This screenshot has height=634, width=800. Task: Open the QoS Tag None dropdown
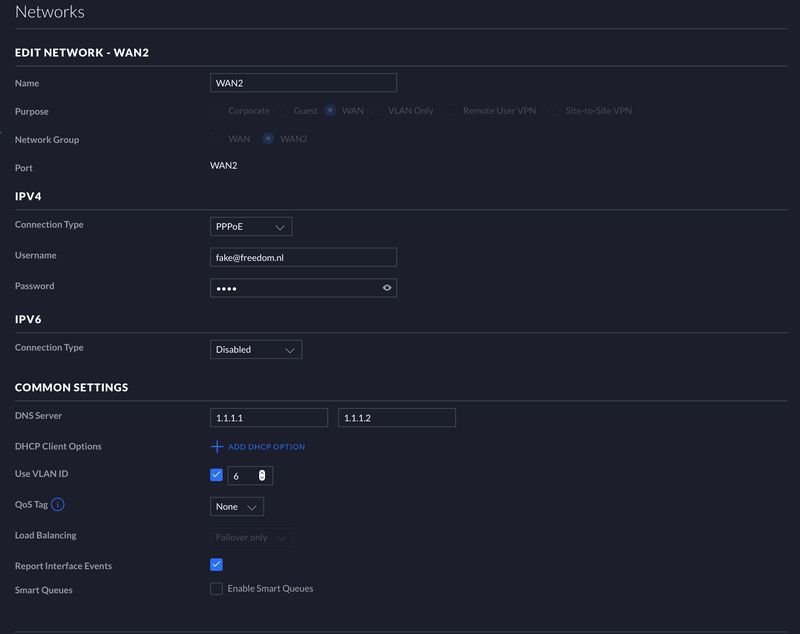(237, 506)
